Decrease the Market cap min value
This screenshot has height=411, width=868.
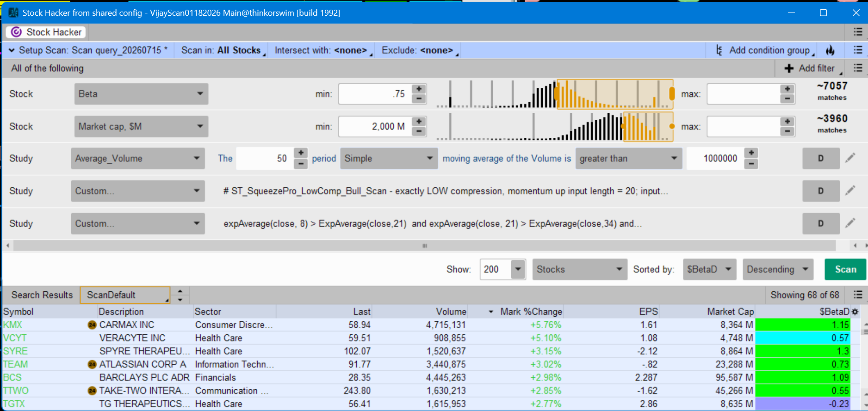coord(419,132)
